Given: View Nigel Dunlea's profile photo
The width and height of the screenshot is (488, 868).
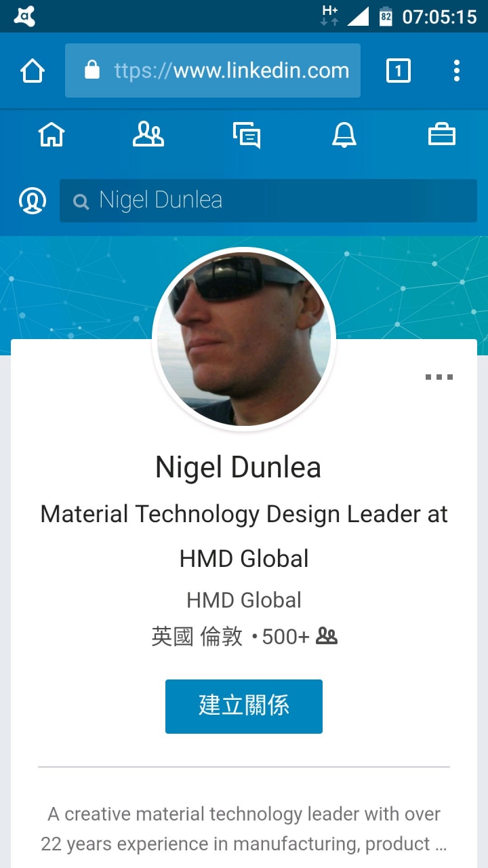Looking at the screenshot, I should [244, 338].
